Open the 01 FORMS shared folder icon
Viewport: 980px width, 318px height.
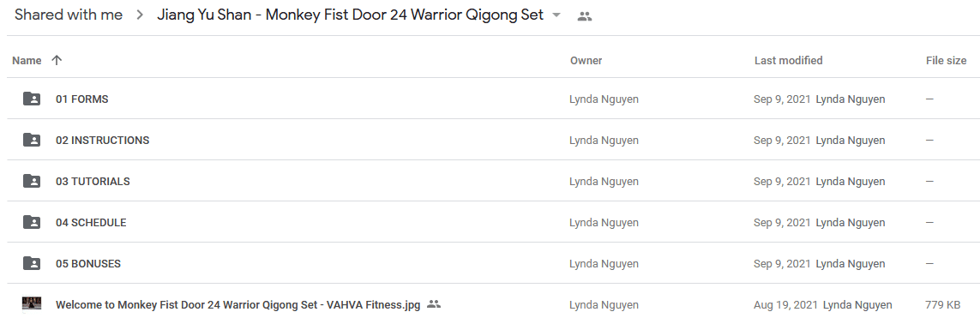[32, 99]
